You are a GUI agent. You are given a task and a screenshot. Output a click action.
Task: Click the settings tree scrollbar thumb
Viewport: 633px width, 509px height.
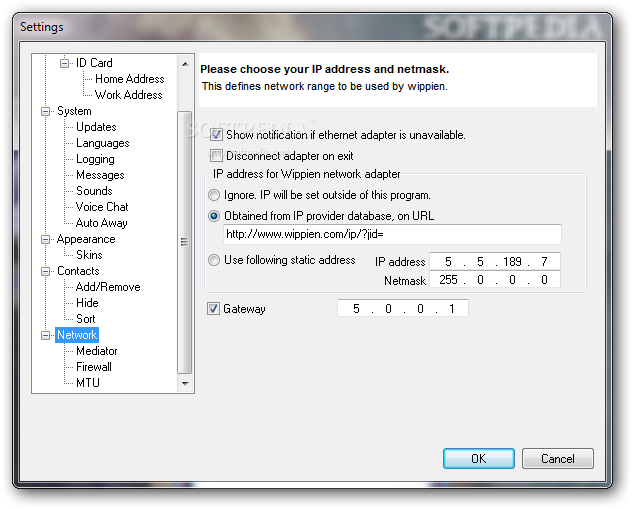tap(184, 243)
